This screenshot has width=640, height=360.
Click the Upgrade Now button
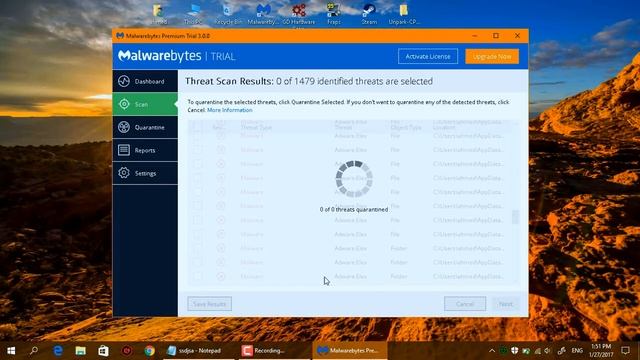pyautogui.click(x=492, y=56)
